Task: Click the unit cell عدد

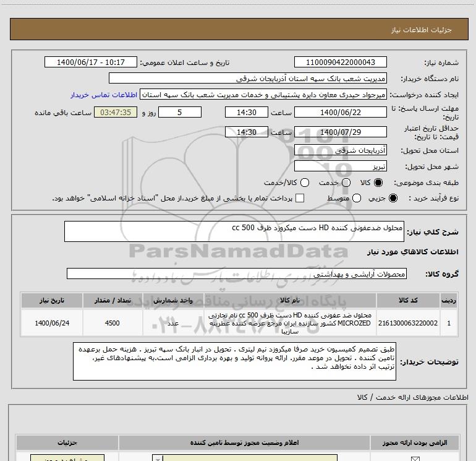Action: click(x=173, y=323)
